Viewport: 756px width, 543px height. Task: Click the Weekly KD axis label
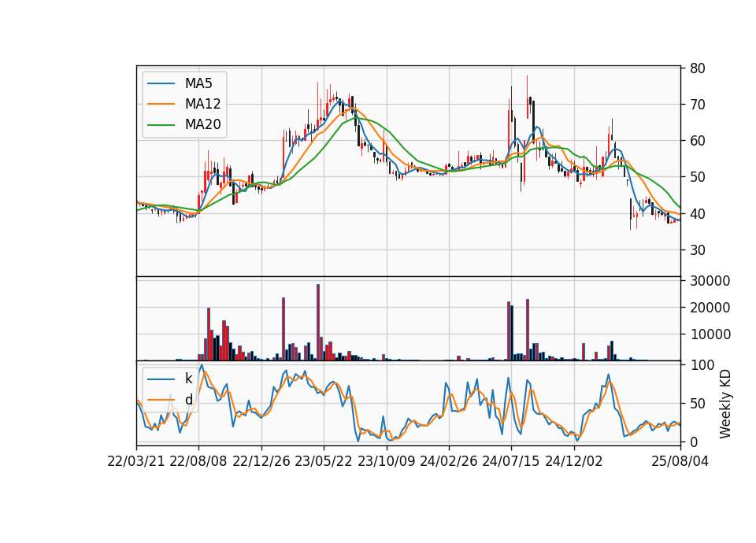(725, 404)
